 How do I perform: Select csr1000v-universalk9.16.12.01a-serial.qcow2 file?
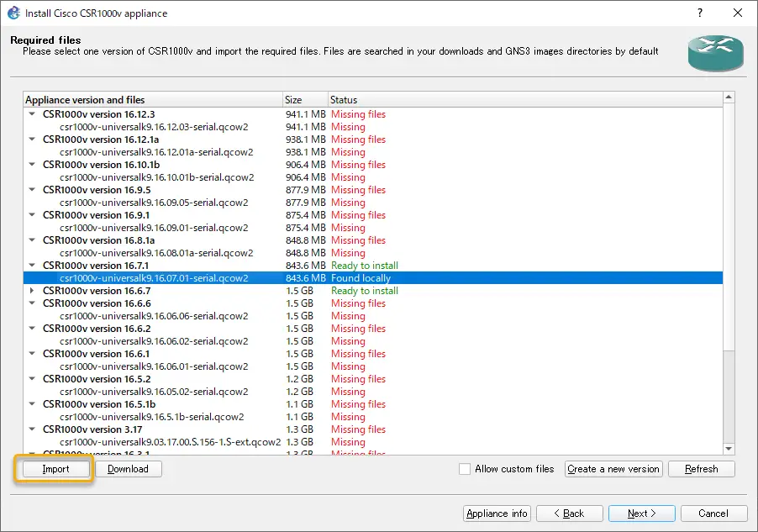pos(373,152)
